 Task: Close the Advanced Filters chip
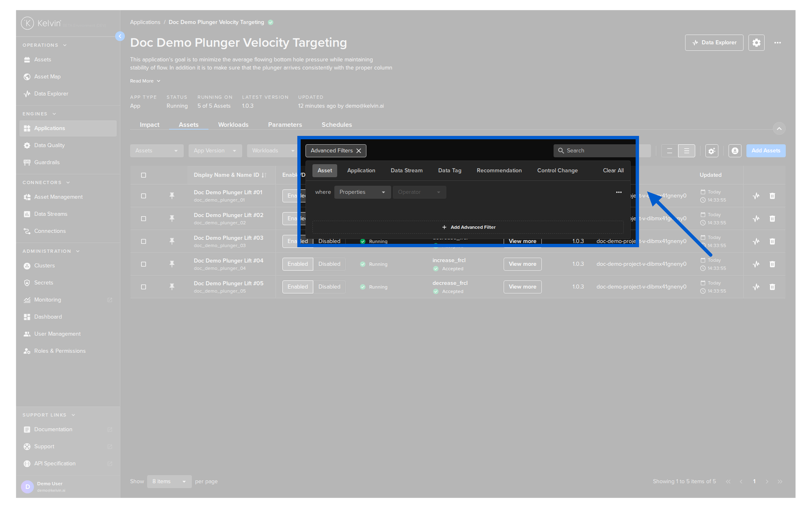pyautogui.click(x=359, y=151)
